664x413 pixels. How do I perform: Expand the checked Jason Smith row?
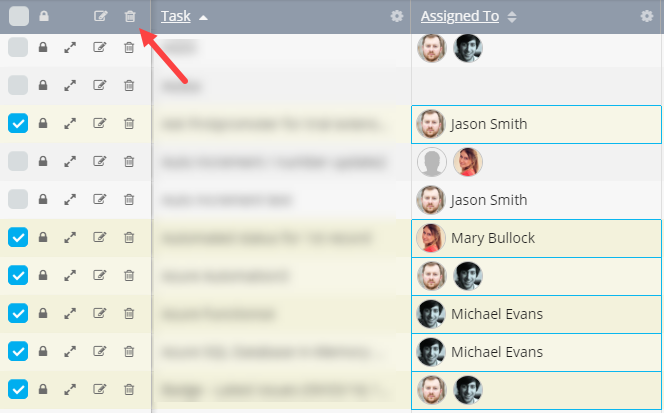[70, 124]
